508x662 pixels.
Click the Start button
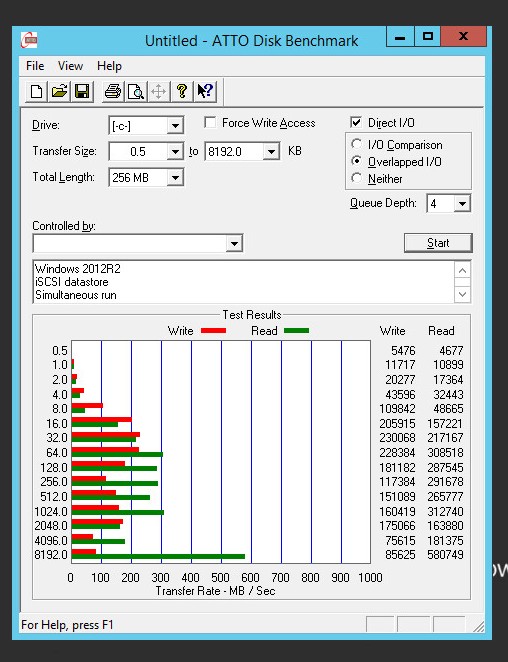(x=438, y=243)
